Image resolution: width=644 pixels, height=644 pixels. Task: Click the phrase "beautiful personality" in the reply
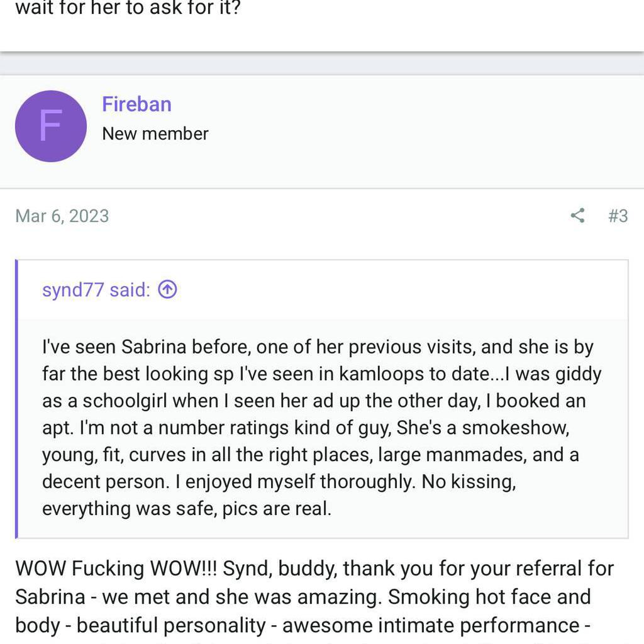[171, 625]
